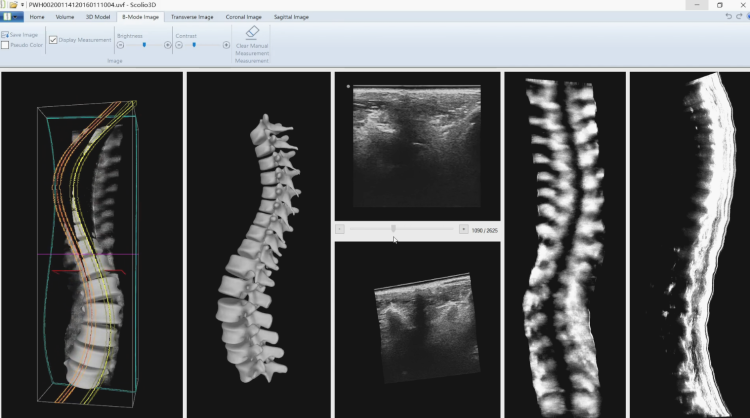The image size is (750, 418).
Task: Increase contrast with the plus icon
Action: [225, 45]
